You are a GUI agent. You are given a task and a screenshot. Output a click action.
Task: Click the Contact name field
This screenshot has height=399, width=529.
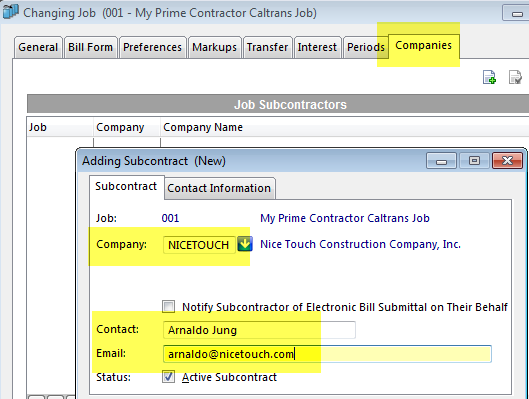click(x=259, y=330)
